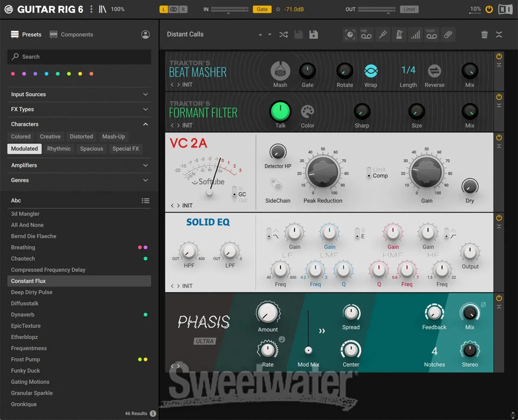Open the metronome tool icon
The height and width of the screenshot is (420, 518).
(399, 35)
